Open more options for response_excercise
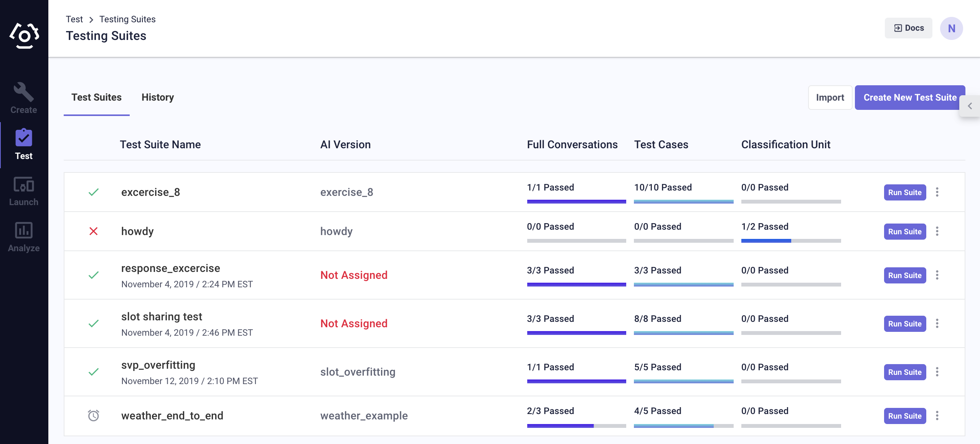This screenshot has width=980, height=444. coord(937,275)
